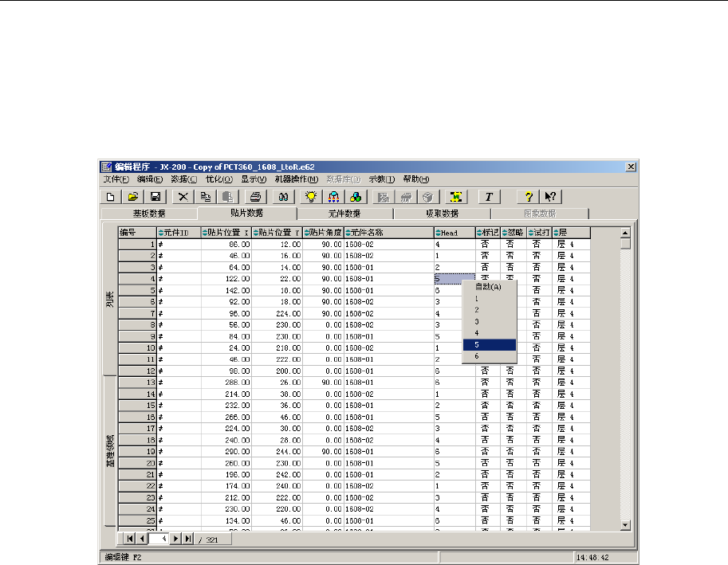Viewport: 728px width, 565px height.
Task: Click the yellow question mark help icon
Action: (x=528, y=197)
